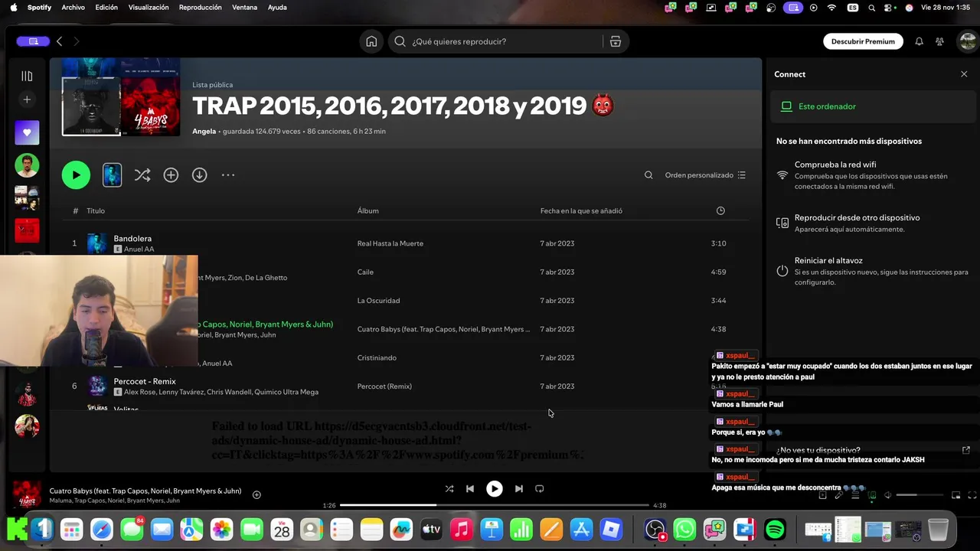Click the play/pause button in the player bar

coord(495,488)
